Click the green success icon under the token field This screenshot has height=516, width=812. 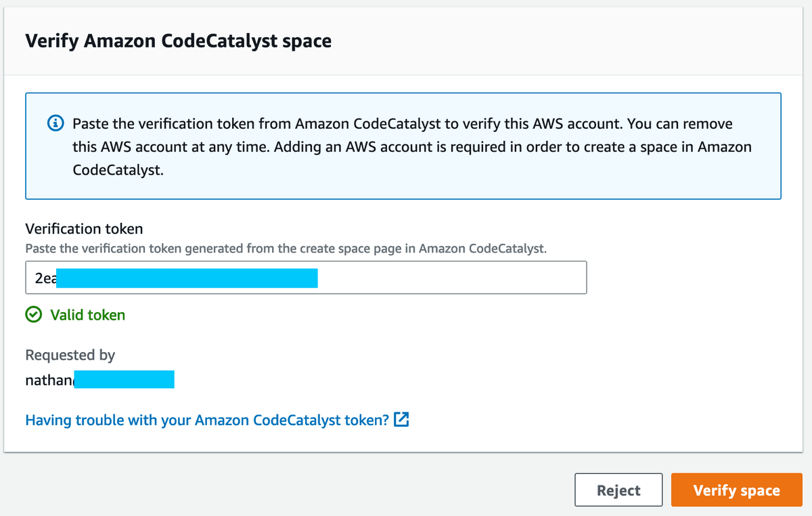(x=33, y=314)
